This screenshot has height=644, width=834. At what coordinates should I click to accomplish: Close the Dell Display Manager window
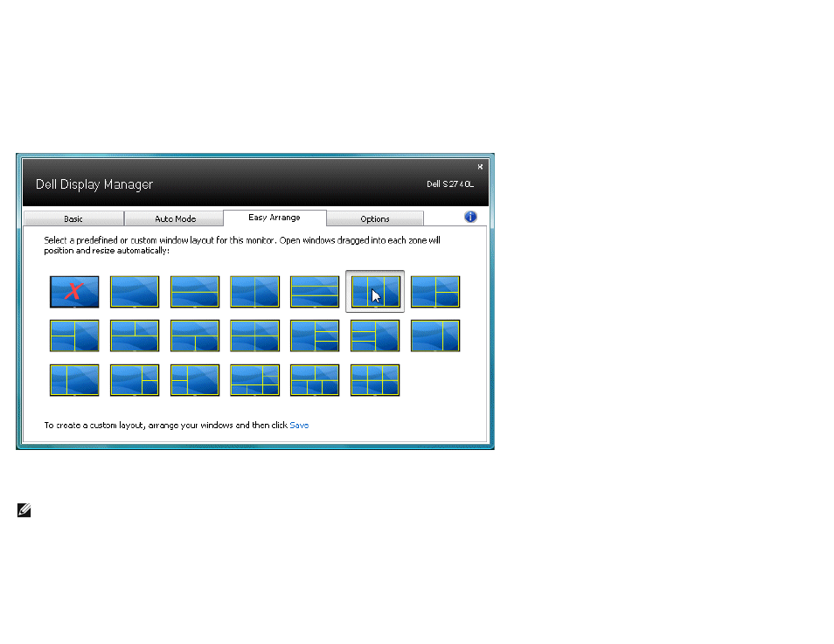point(480,166)
